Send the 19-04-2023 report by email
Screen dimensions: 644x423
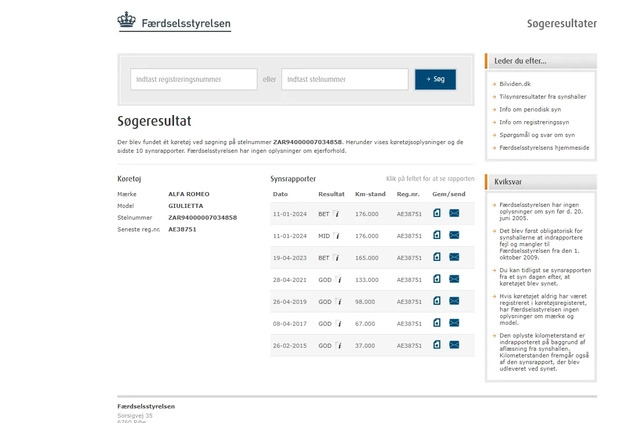point(454,257)
